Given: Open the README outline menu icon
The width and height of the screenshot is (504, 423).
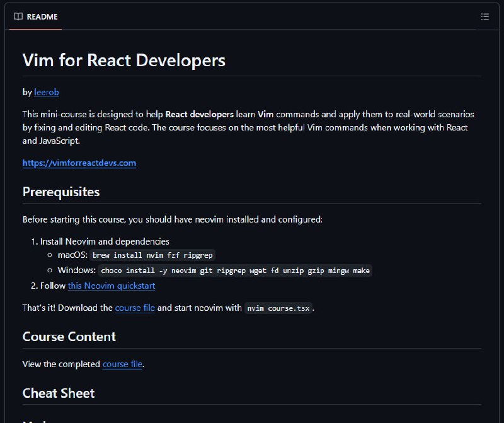Looking at the screenshot, I should click(484, 17).
